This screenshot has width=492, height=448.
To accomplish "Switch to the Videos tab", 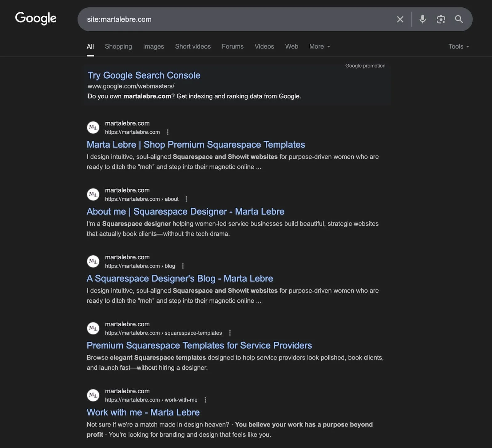I will [264, 47].
